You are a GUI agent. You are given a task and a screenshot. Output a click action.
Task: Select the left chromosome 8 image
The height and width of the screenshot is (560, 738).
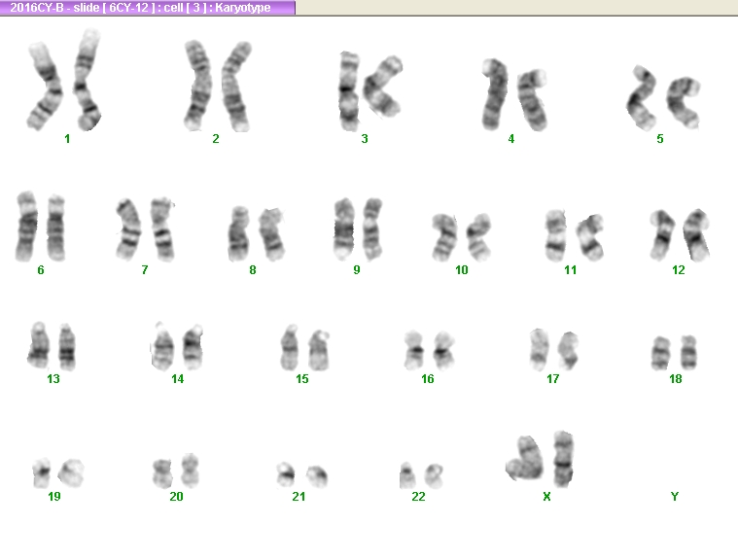pyautogui.click(x=238, y=234)
